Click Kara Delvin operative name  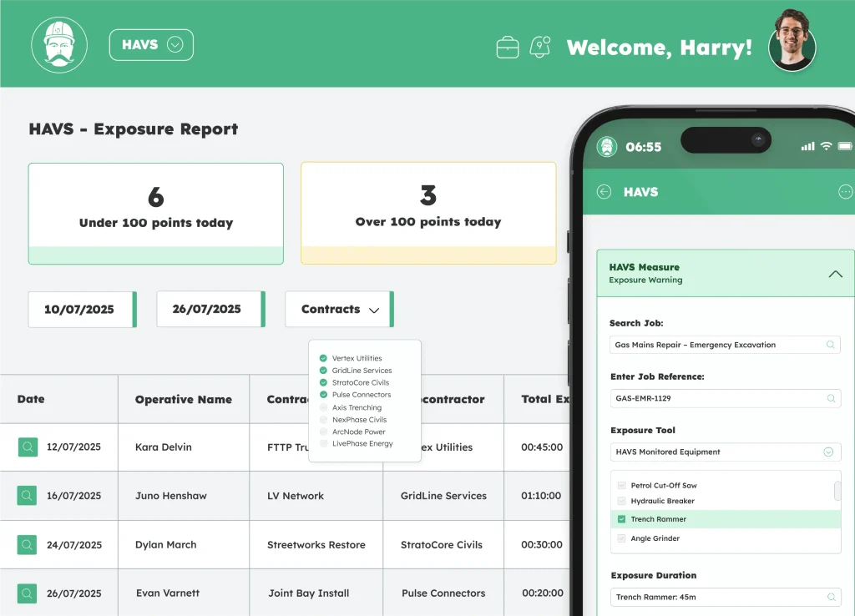click(x=164, y=447)
